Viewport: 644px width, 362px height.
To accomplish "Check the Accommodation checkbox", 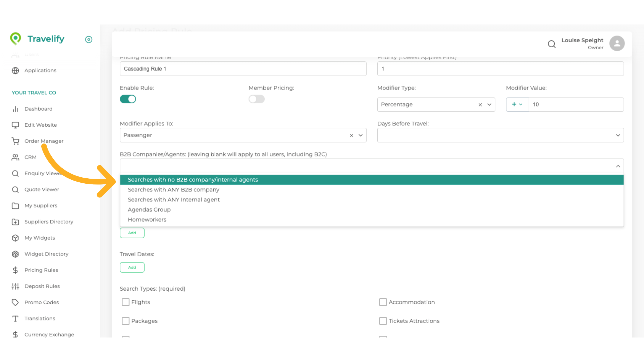I will pyautogui.click(x=383, y=302).
